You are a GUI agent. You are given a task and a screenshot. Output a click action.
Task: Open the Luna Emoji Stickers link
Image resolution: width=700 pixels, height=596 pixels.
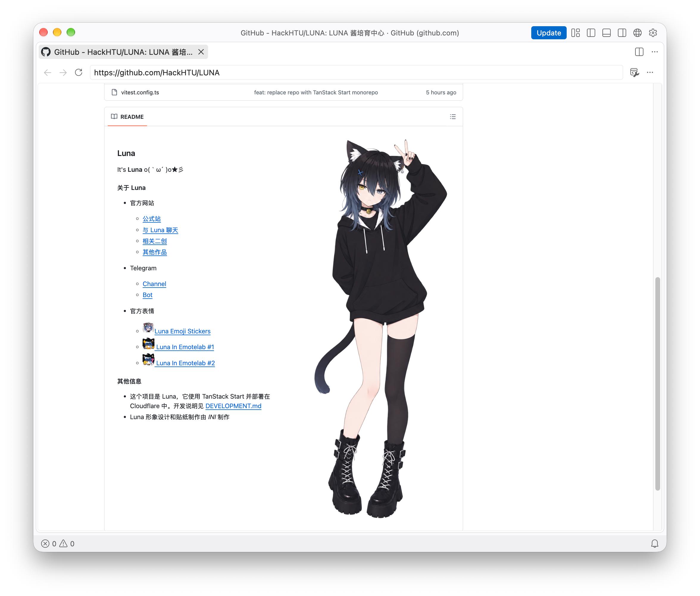182,331
